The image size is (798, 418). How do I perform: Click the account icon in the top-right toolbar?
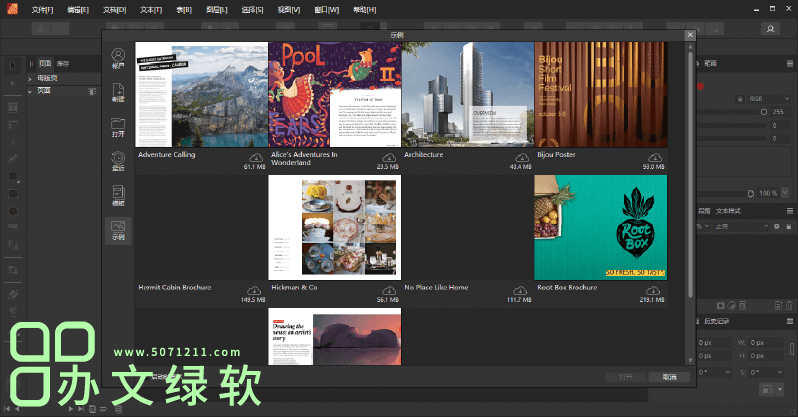(x=770, y=29)
